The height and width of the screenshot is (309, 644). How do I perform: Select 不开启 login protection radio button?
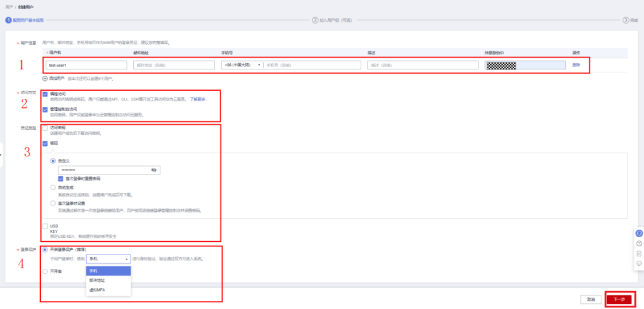[x=45, y=271]
